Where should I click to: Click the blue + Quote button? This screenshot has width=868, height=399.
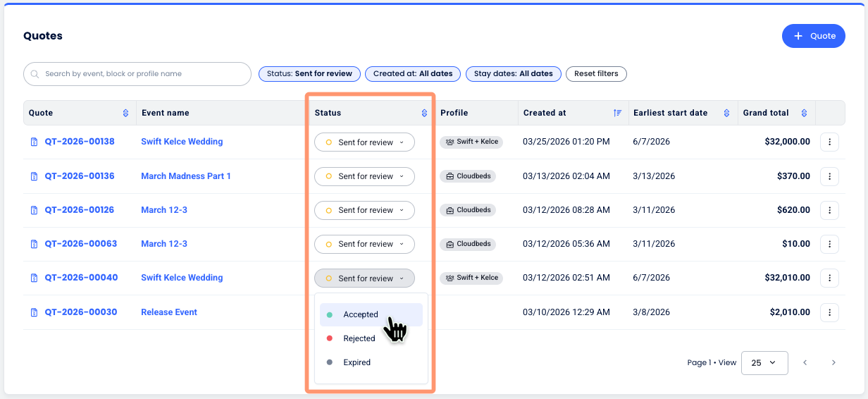tap(813, 36)
